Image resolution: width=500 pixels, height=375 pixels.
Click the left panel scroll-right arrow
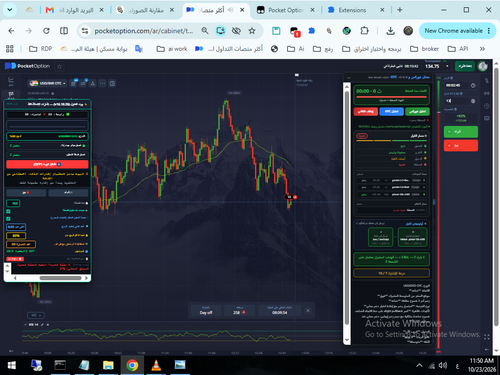point(87,278)
